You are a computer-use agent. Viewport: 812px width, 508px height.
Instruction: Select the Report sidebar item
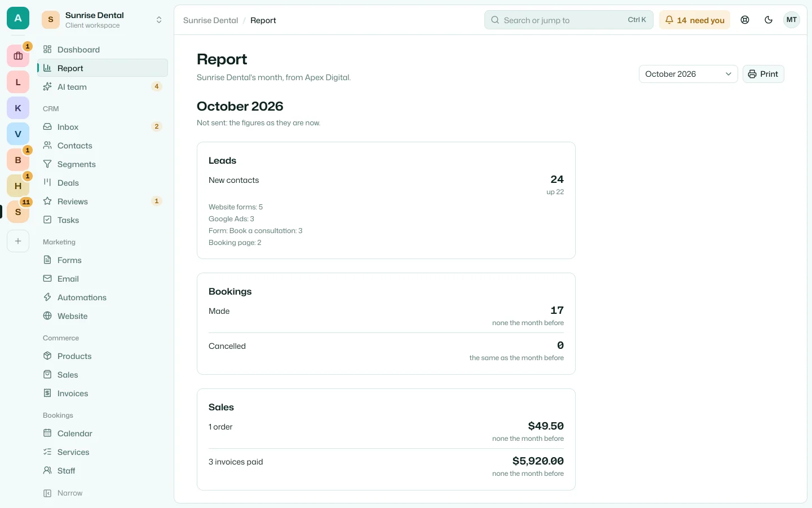click(x=103, y=68)
